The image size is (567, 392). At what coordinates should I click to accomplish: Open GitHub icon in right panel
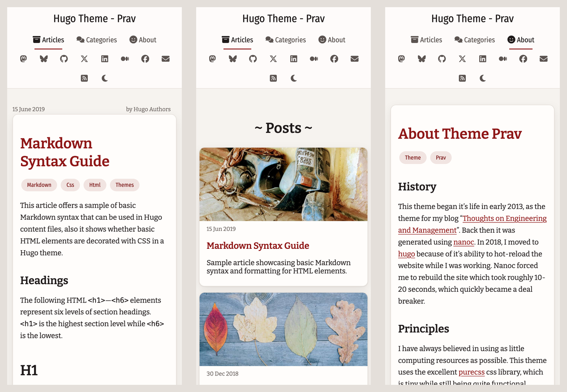(442, 59)
